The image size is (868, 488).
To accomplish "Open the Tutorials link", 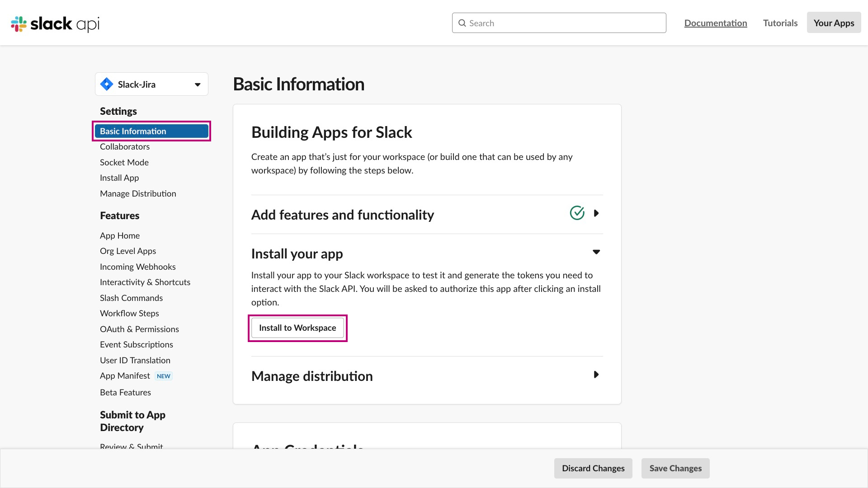I will coord(780,23).
